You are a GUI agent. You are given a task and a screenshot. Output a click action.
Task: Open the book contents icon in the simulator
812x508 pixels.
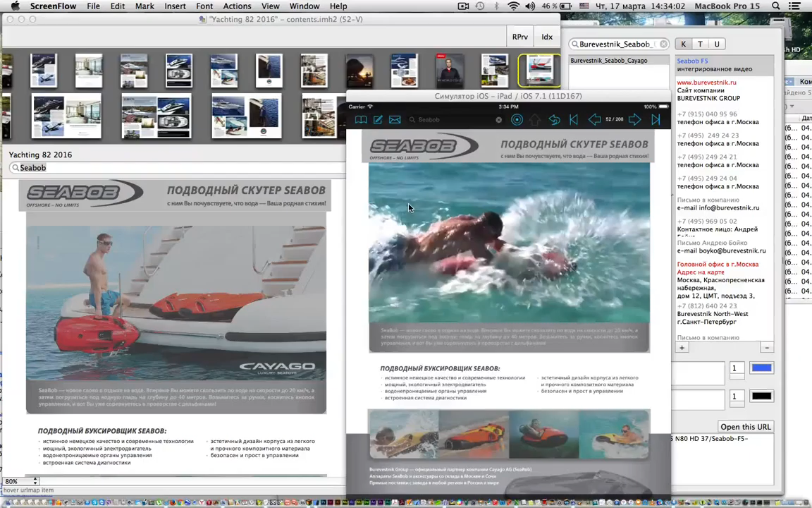click(361, 120)
